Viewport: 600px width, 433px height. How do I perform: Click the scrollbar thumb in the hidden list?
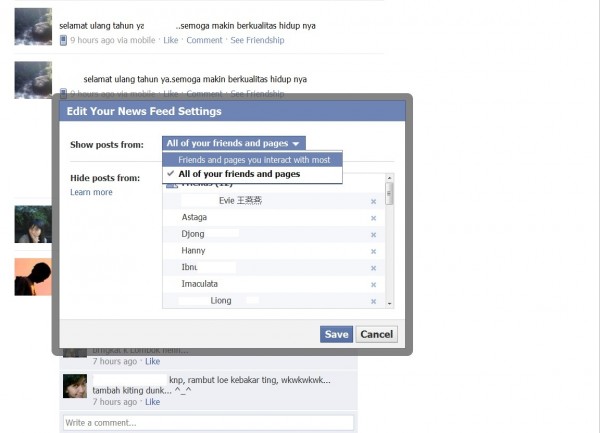[x=390, y=194]
